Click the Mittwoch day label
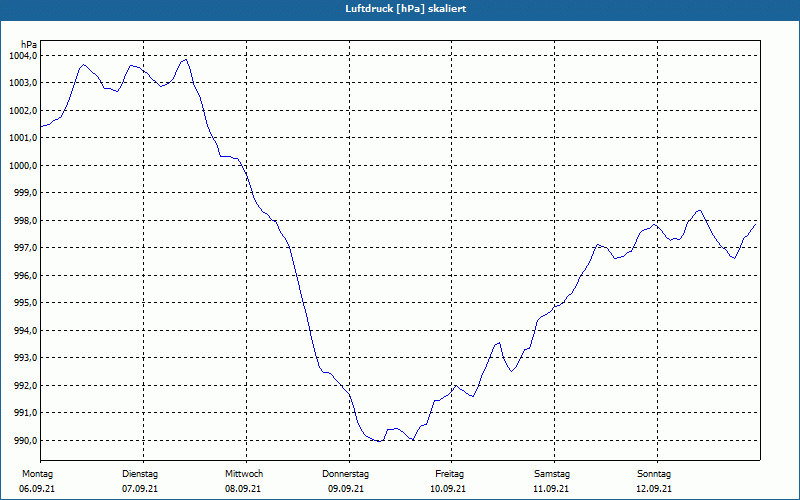This screenshot has width=800, height=500. (x=244, y=474)
